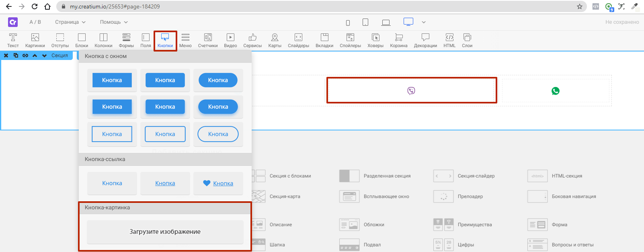Screen dimensions: 644x252
Task: Choose the square filled Кнопка style
Action: click(112, 80)
